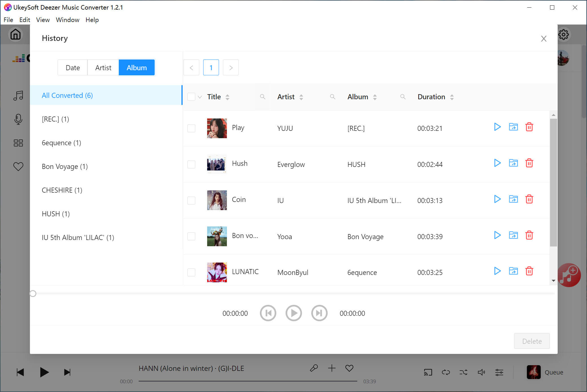Click the delete icon for 'Bon vo...' by Yooa
This screenshot has width=587, height=392.
[x=529, y=235]
